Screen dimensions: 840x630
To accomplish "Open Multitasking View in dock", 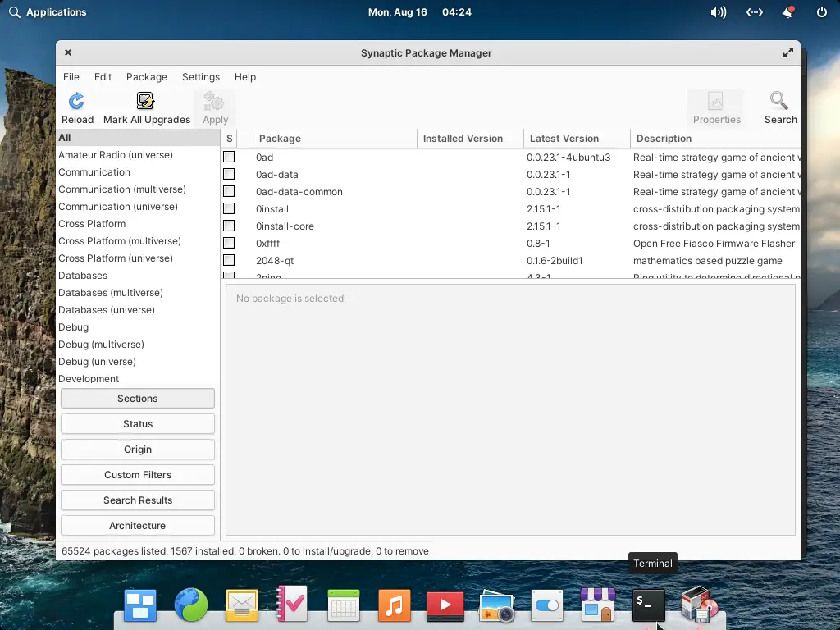I will point(139,605).
